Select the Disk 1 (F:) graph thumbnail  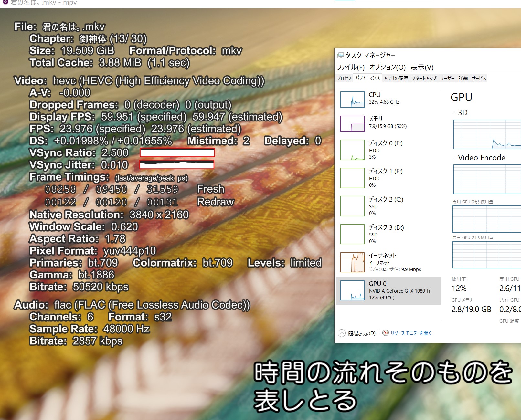352,178
